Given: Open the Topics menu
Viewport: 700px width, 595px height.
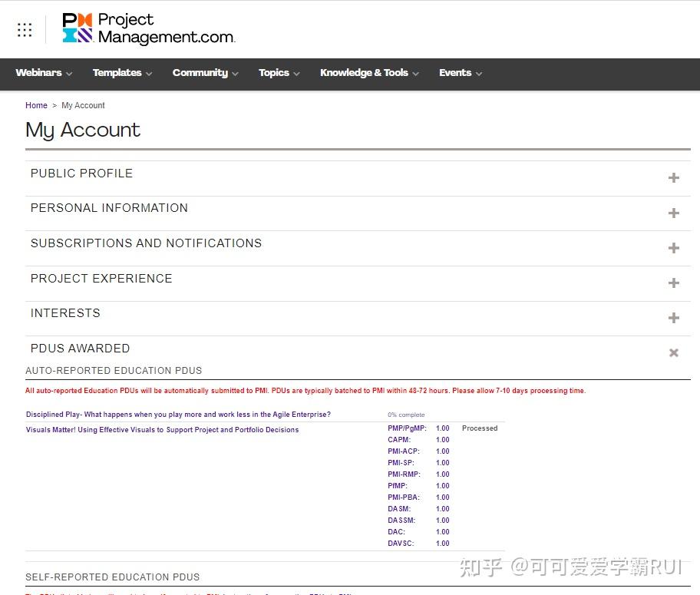Looking at the screenshot, I should pos(279,73).
